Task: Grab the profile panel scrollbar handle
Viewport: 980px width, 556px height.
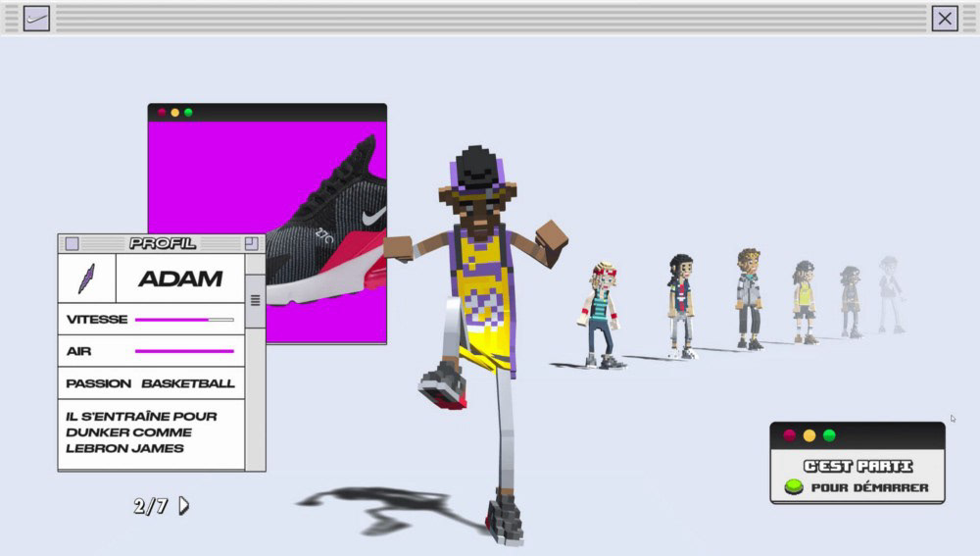Action: pyautogui.click(x=255, y=301)
